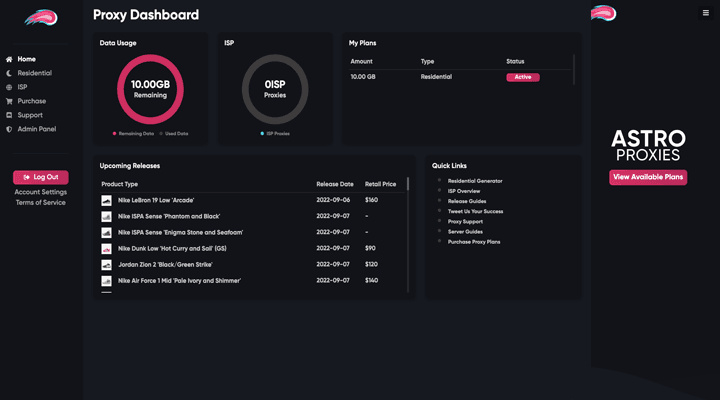720x400 pixels.
Task: Open the hamburger menu icon
Action: (706, 13)
